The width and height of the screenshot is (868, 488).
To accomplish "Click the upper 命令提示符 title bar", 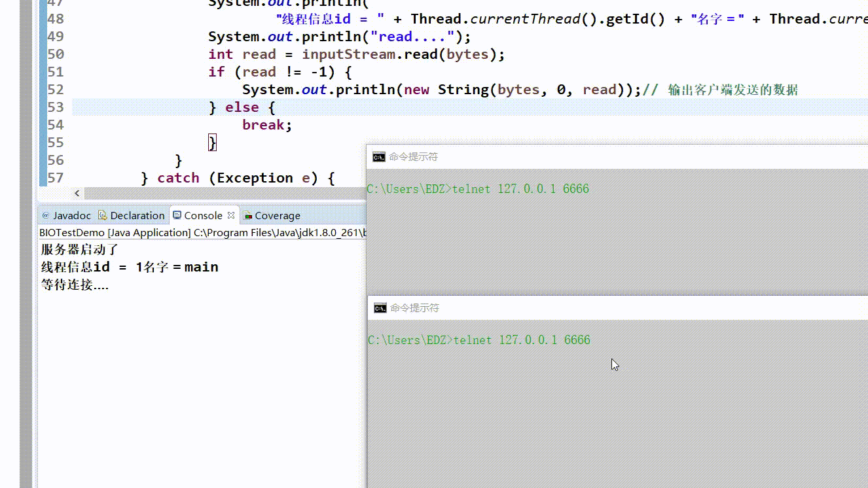I will pos(617,157).
